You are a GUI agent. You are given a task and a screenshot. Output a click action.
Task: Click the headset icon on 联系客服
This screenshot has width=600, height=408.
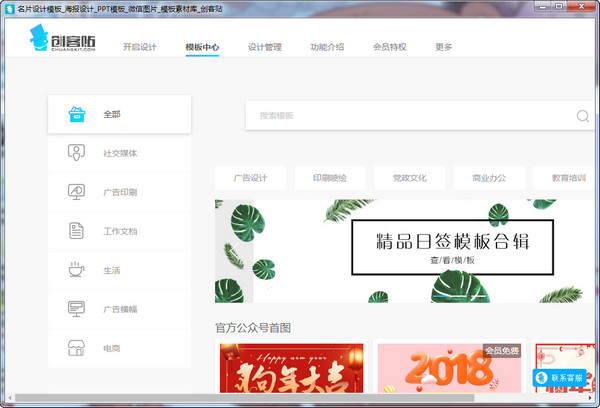coord(541,378)
